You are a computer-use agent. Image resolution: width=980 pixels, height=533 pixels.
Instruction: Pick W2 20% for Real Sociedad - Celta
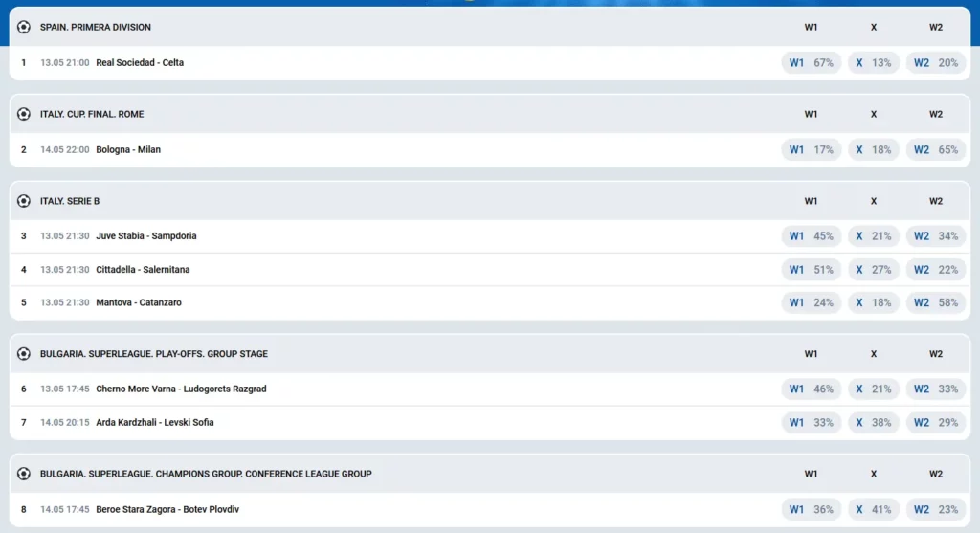pos(936,62)
